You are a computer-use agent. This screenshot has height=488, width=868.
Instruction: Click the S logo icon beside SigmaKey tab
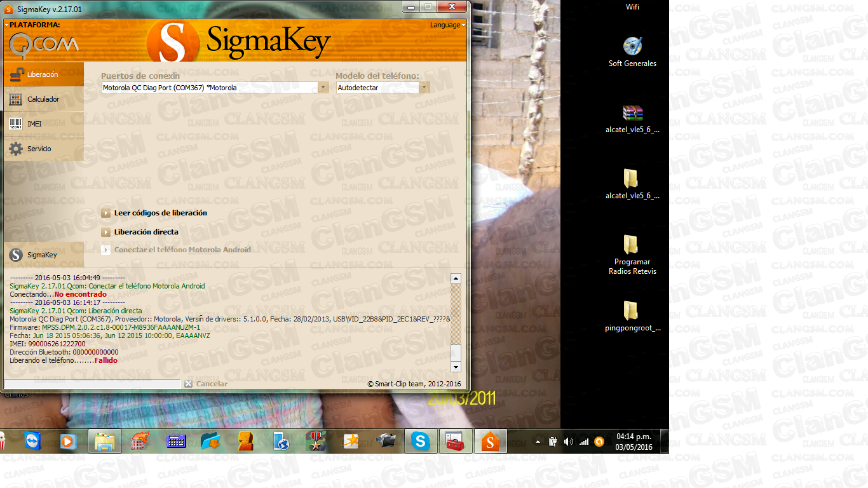pyautogui.click(x=17, y=255)
